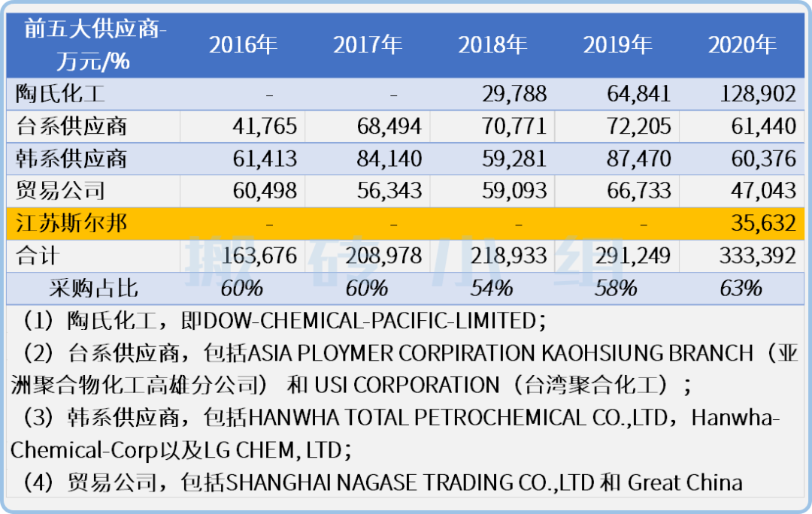Click footnote (1) about DOW-CHEMICAL-PACIFIC-LIMITED
This screenshot has width=812, height=514.
click(283, 321)
